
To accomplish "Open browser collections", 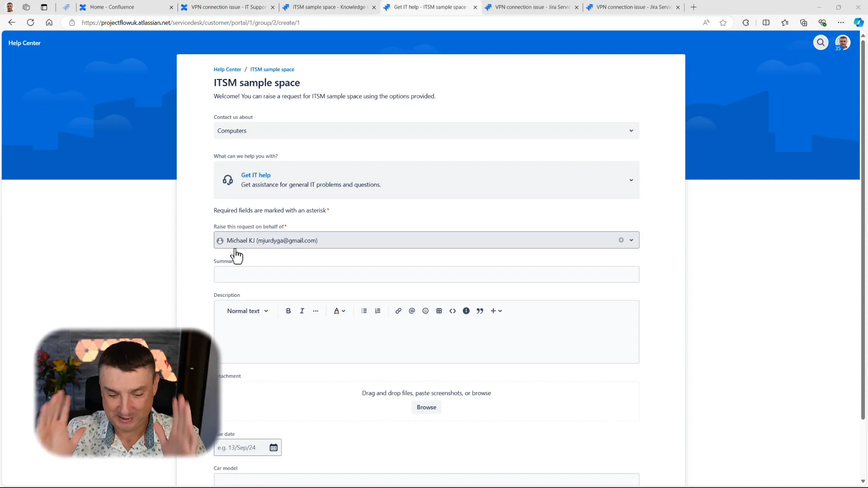I will (x=803, y=23).
